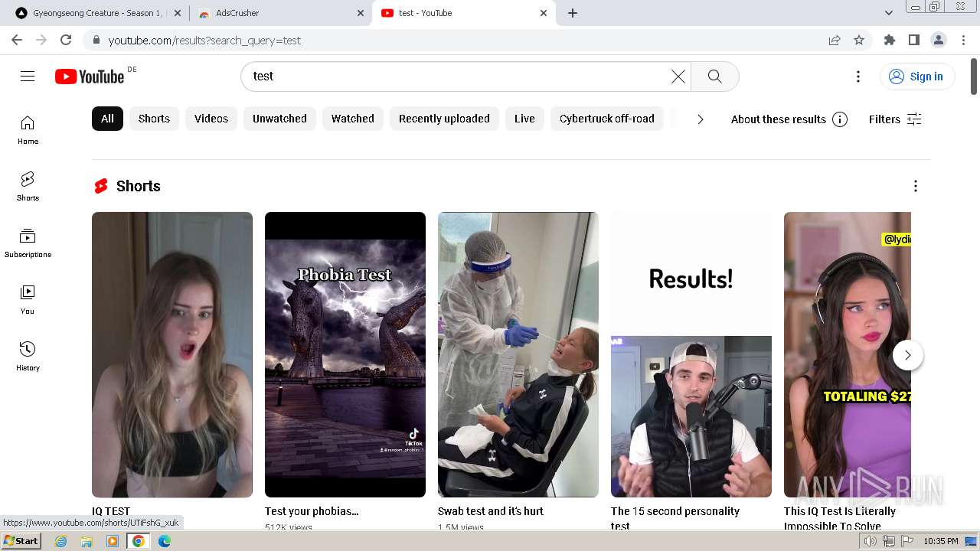
Task: Toggle the browser side panel
Action: [914, 40]
